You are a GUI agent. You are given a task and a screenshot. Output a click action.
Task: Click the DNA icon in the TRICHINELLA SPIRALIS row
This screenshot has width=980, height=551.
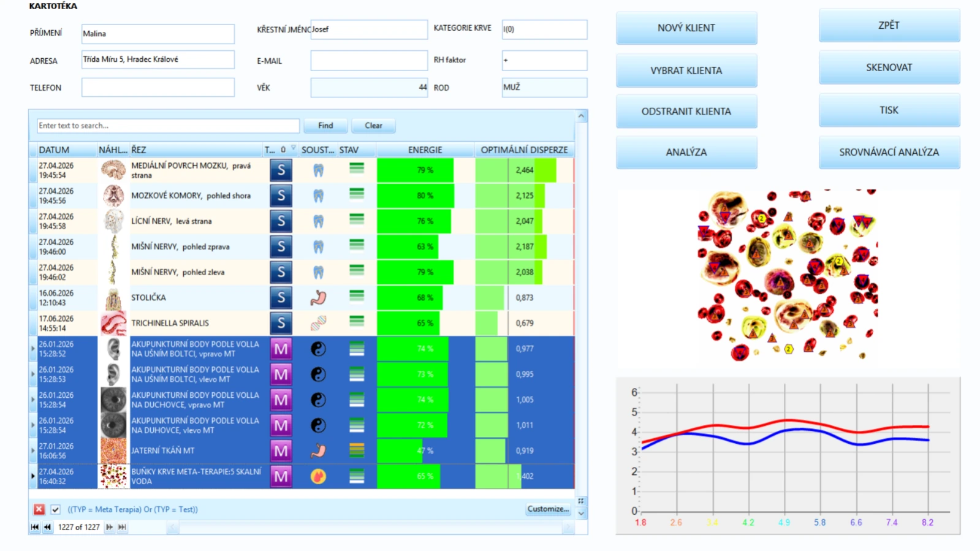click(318, 323)
